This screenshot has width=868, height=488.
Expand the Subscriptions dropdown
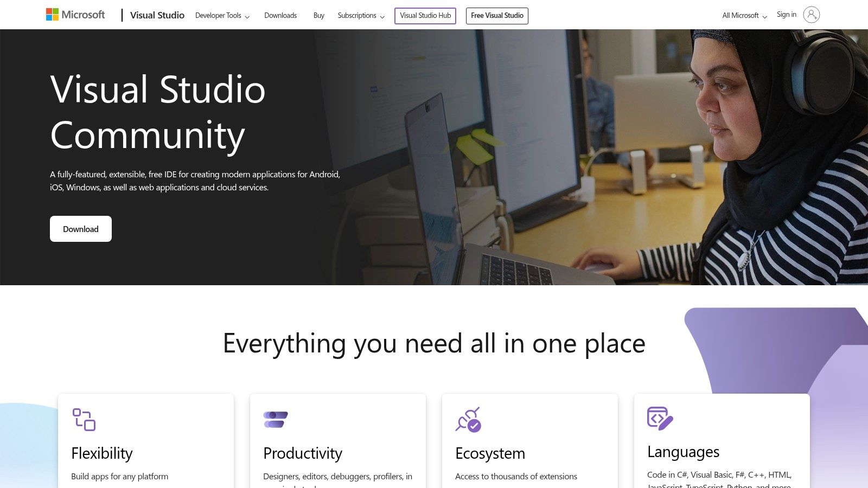pos(361,16)
